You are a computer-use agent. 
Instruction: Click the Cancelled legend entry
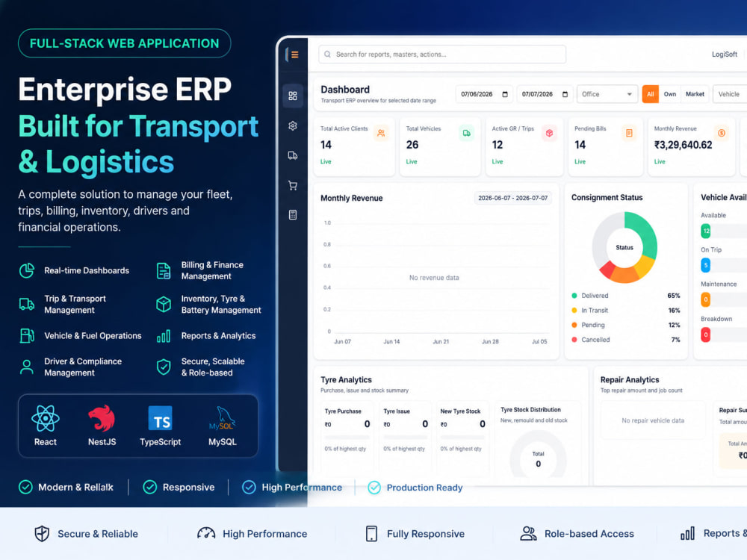(625, 340)
